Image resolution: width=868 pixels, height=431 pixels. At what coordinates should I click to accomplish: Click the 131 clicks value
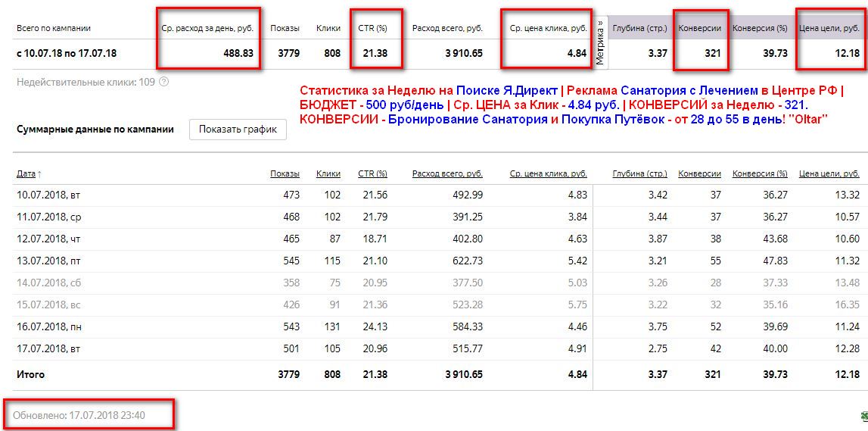point(333,327)
